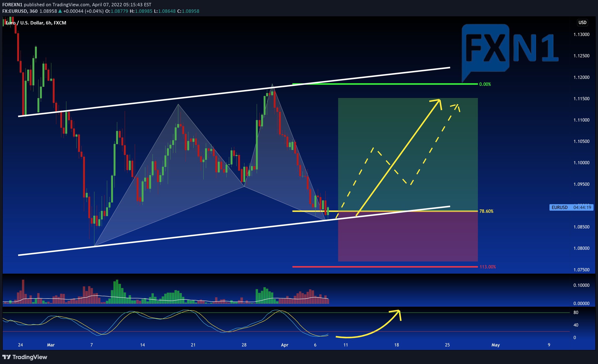Click the 80 level on stochastic axis
Image resolution: width=598 pixels, height=364 pixels.
click(576, 312)
